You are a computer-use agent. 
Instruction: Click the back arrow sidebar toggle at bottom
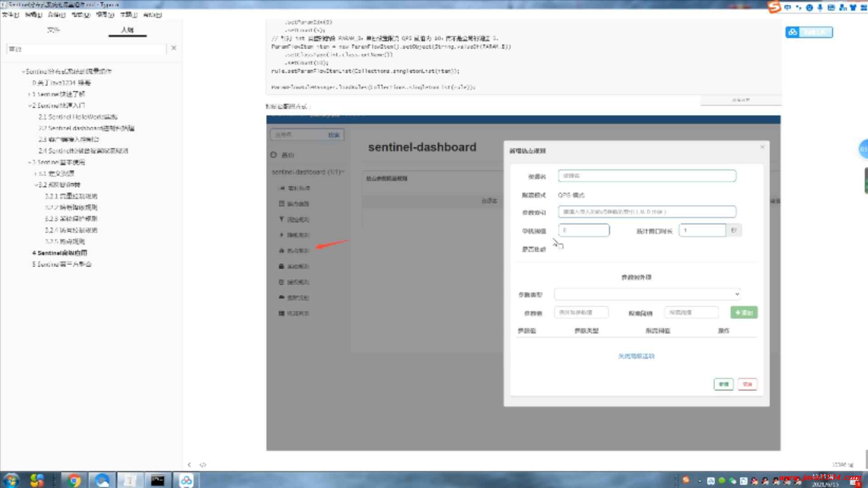click(x=189, y=465)
